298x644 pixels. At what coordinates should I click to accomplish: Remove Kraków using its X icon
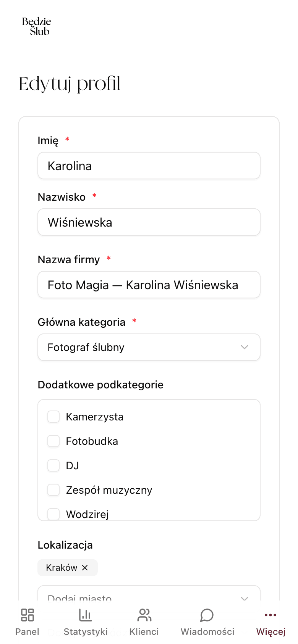pyautogui.click(x=85, y=568)
